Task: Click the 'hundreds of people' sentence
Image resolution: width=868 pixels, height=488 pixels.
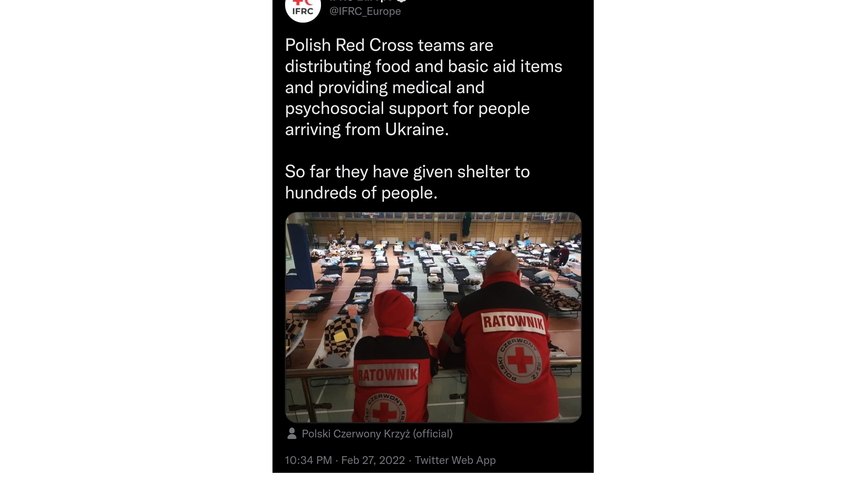Action: click(x=361, y=193)
